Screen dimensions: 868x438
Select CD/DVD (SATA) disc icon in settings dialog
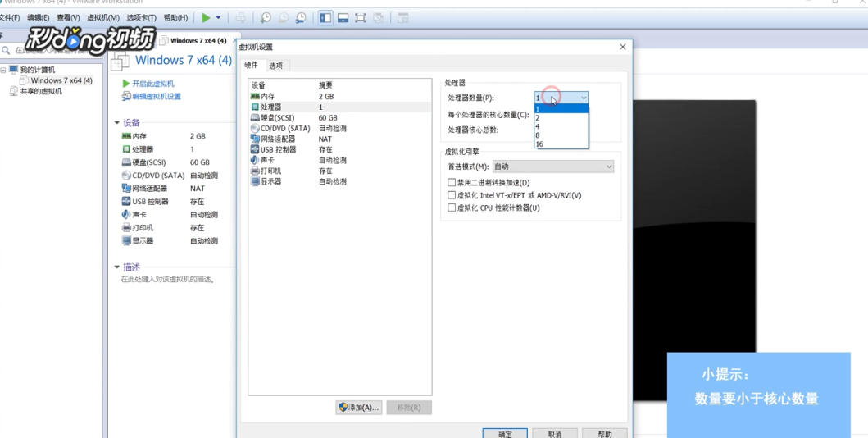click(x=255, y=129)
